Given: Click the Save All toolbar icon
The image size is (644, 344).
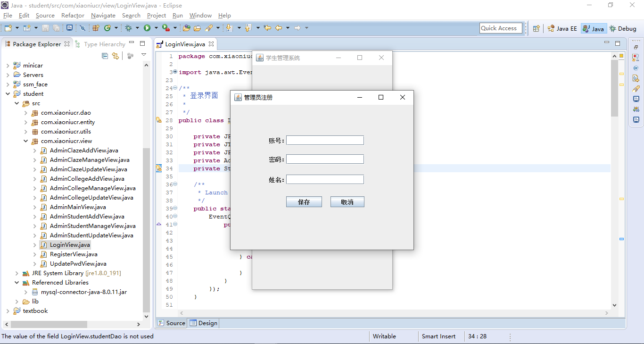Looking at the screenshot, I should pos(56,28).
